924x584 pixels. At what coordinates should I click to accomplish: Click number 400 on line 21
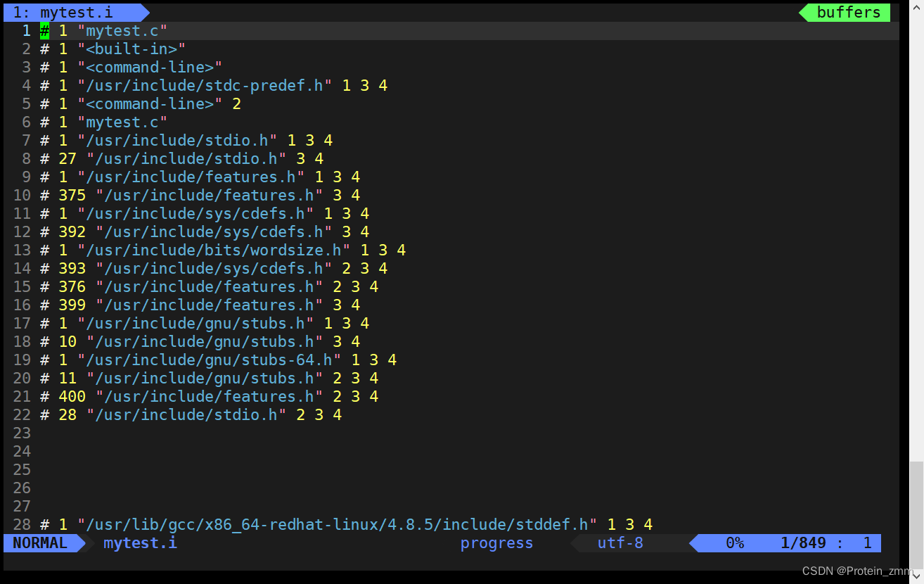point(72,396)
